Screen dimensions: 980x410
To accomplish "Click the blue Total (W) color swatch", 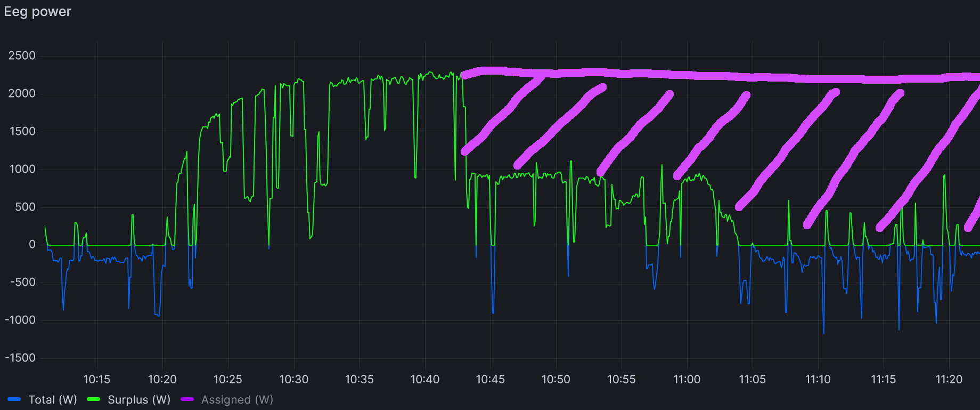I will tap(14, 400).
